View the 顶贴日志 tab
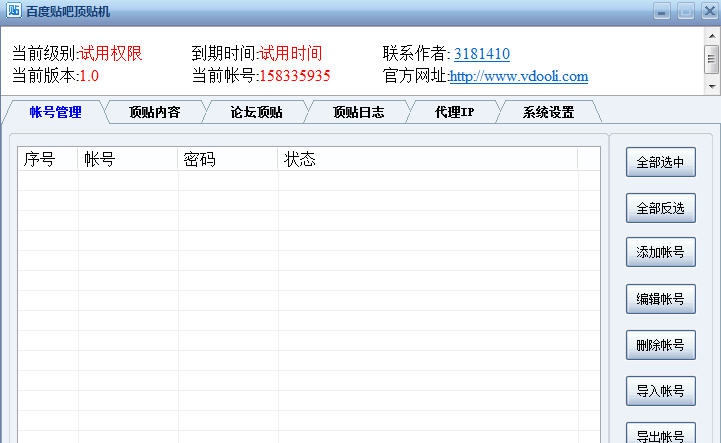The width and height of the screenshot is (721, 443). [x=358, y=112]
